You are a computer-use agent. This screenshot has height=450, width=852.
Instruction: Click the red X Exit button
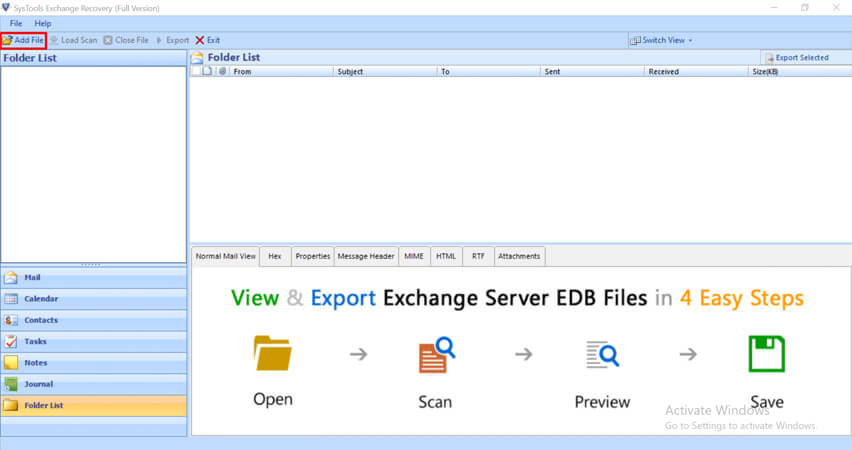pyautogui.click(x=208, y=40)
